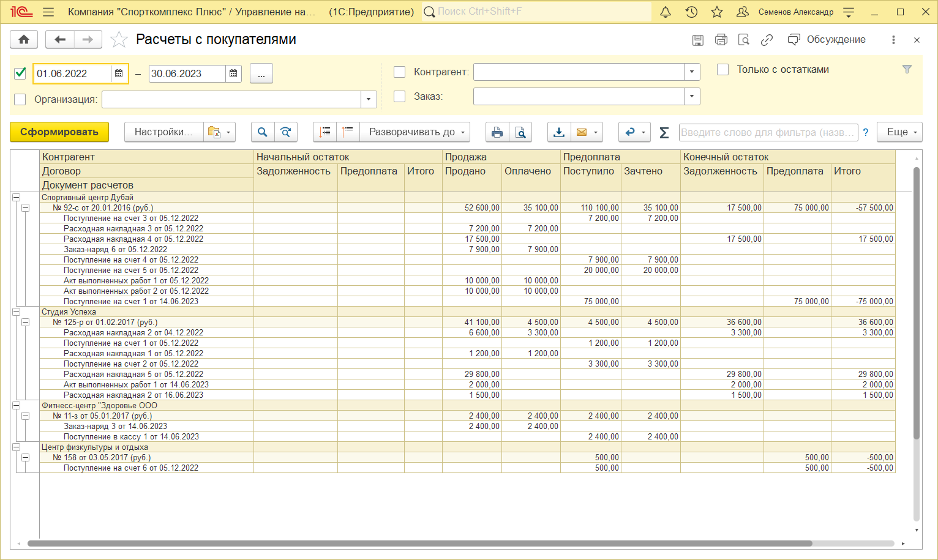Click the global search field
938x560 pixels.
coord(536,12)
